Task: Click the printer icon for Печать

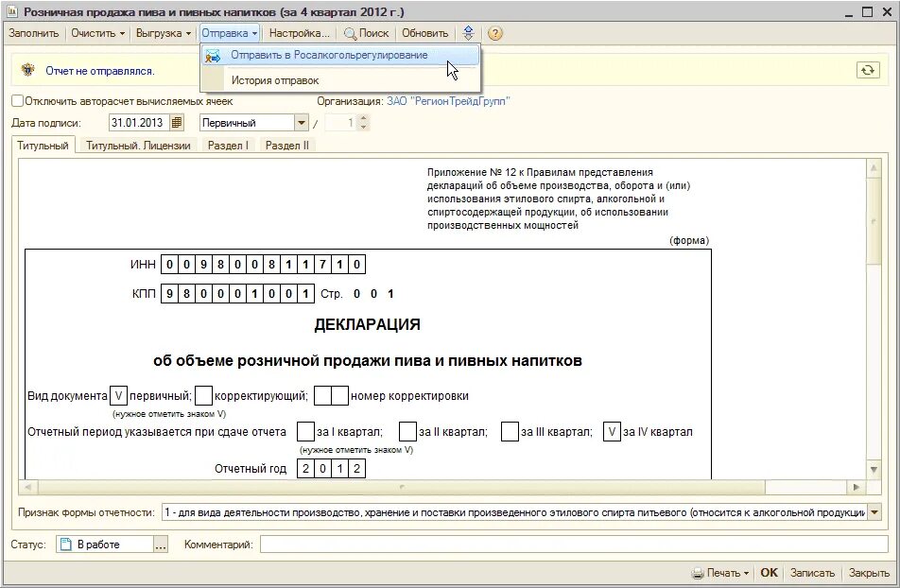Action: pos(698,573)
